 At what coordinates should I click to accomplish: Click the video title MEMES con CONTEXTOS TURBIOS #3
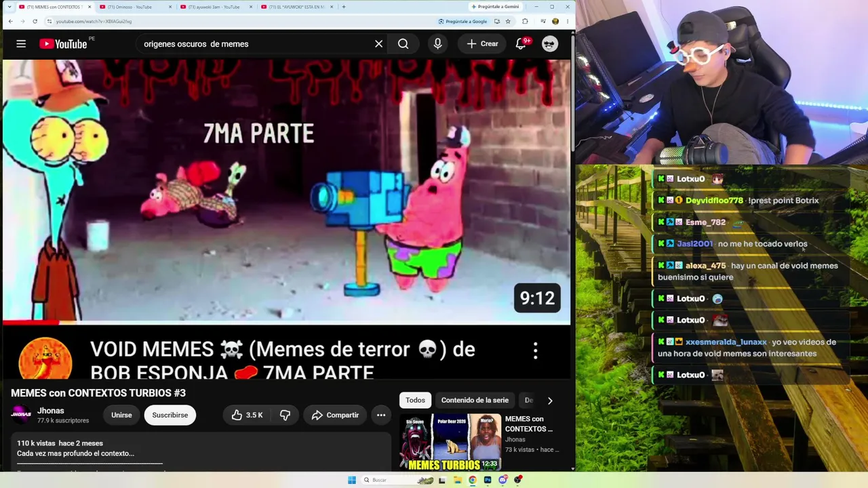[x=98, y=393]
